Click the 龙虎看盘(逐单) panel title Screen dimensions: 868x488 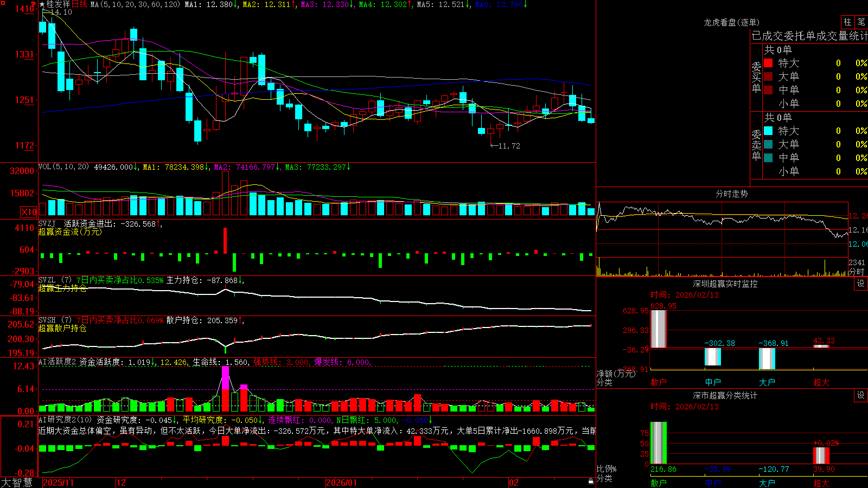[x=731, y=22]
